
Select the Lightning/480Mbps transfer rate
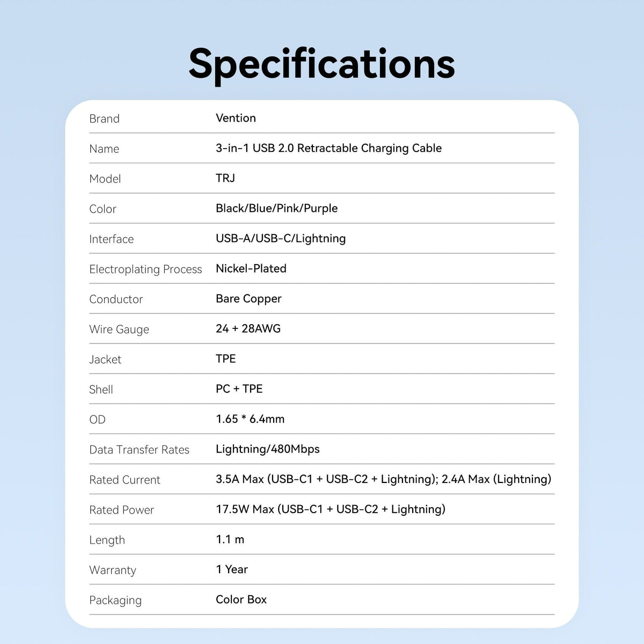click(267, 449)
